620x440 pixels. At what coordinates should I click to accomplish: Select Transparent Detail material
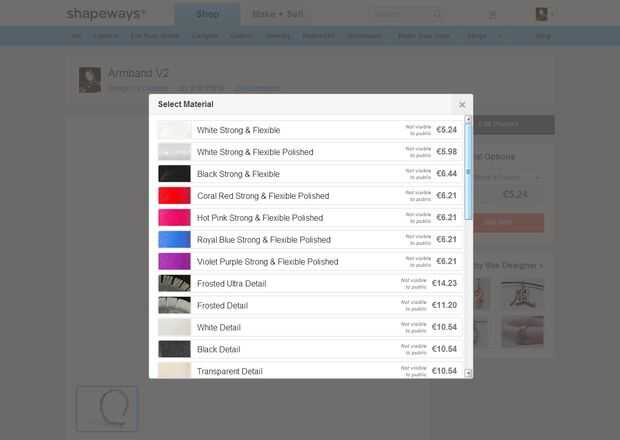tap(310, 370)
